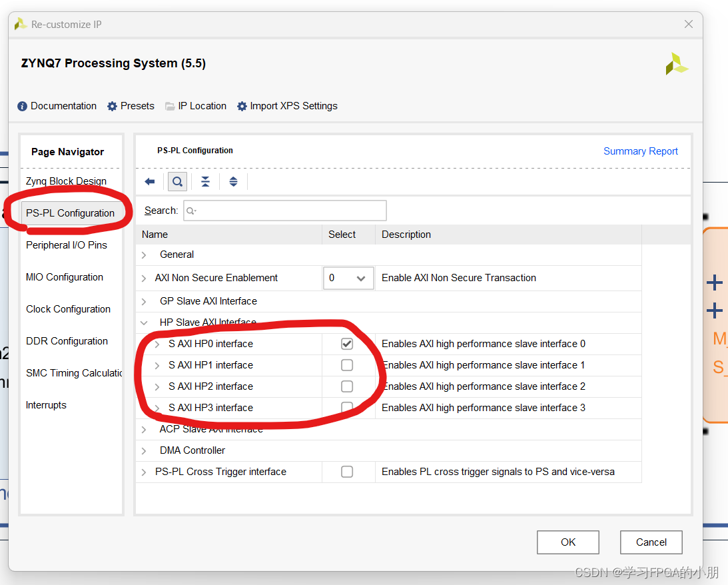Enable PS-PL Cross Trigger interface checkbox
728x585 pixels.
[x=347, y=472]
